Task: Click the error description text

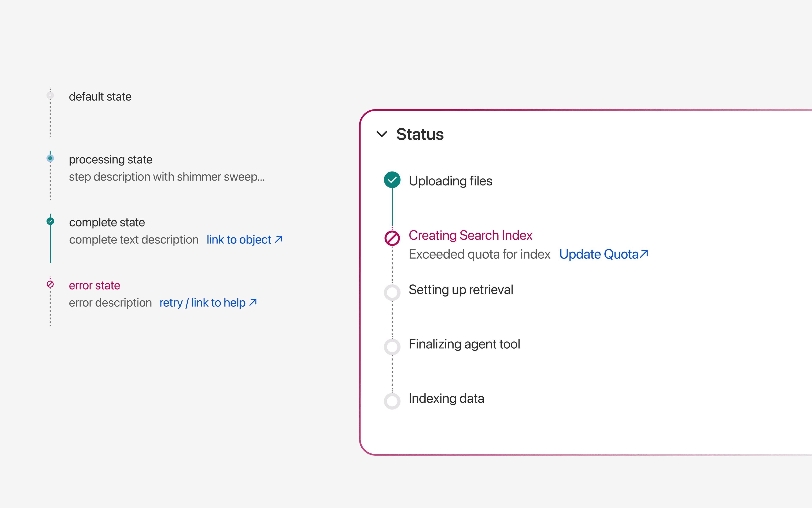Action: [110, 303]
